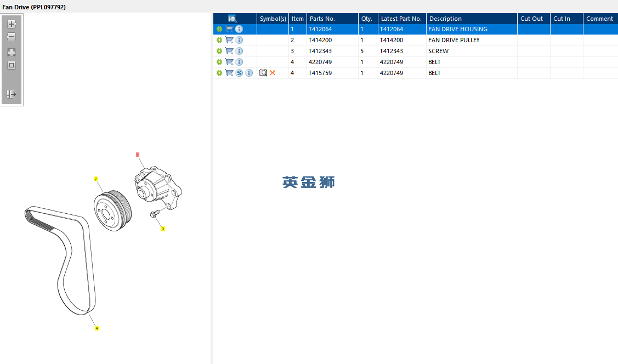Sort by Qty. column header
Screen dimensions: 618x364
pos(368,19)
